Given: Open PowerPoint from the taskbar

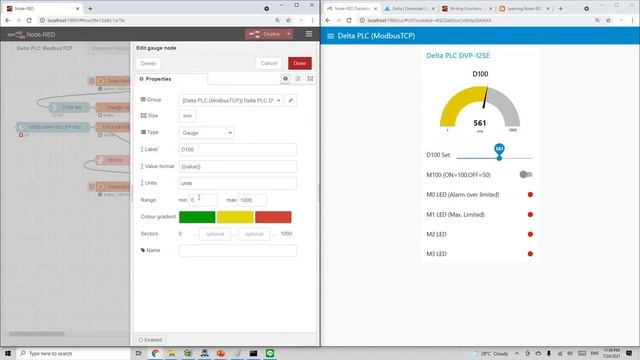Looking at the screenshot, I should click(221, 353).
